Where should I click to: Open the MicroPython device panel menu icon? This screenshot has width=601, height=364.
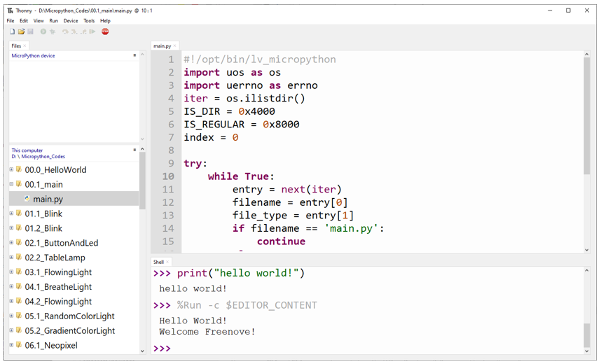pyautogui.click(x=134, y=55)
